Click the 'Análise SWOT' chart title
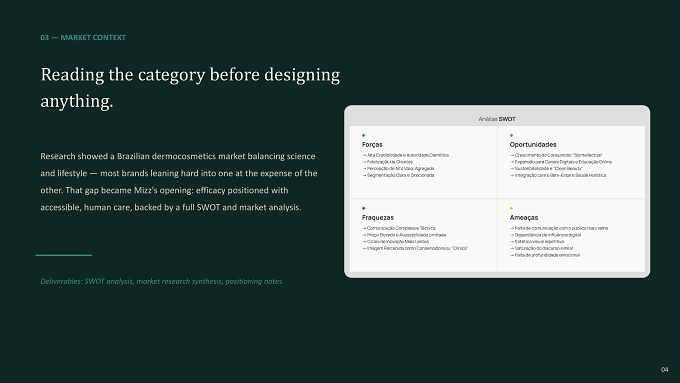 (x=497, y=119)
